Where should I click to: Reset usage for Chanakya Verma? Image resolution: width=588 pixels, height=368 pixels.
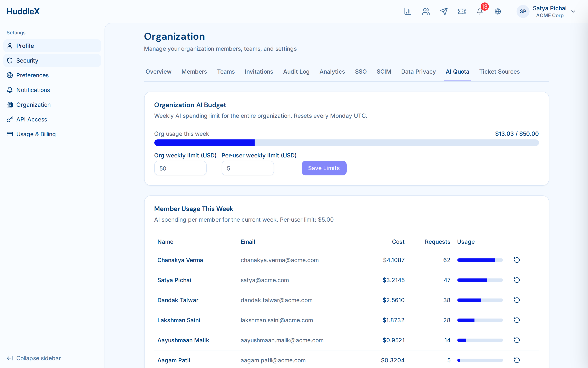click(x=517, y=260)
